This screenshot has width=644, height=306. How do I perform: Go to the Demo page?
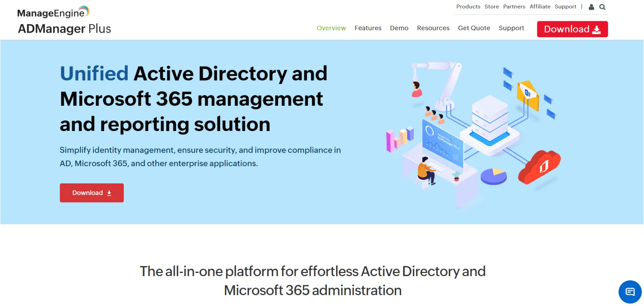pos(399,28)
